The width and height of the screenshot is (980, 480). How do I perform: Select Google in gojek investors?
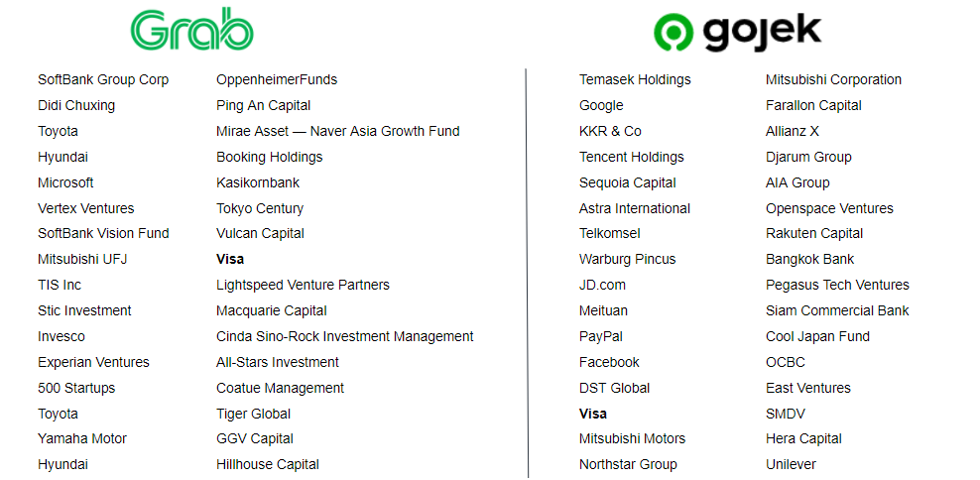pos(601,105)
